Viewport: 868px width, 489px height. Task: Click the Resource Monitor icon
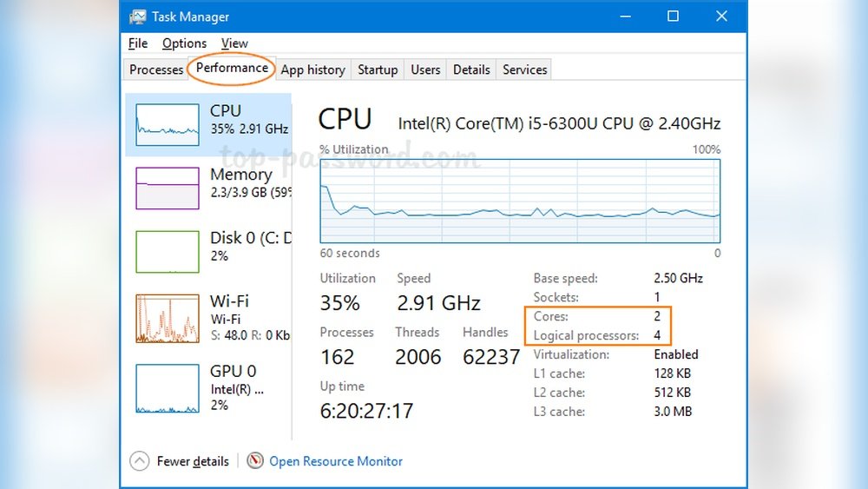255,461
